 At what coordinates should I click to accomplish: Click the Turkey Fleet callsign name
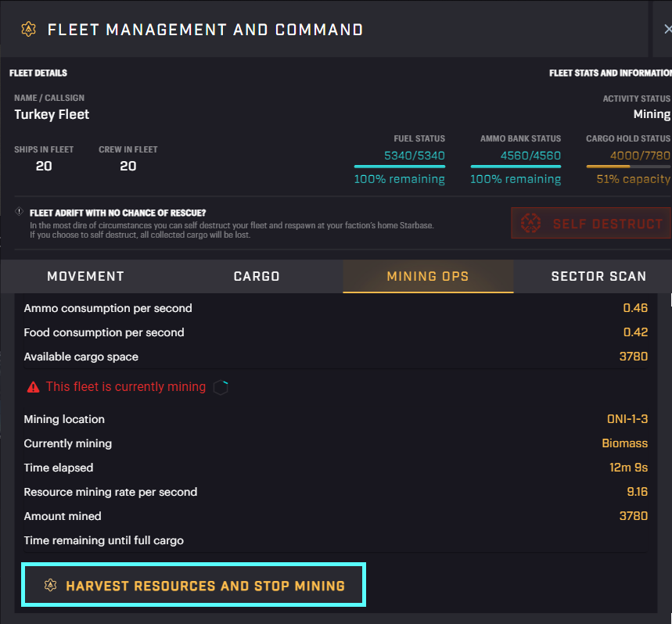52,114
